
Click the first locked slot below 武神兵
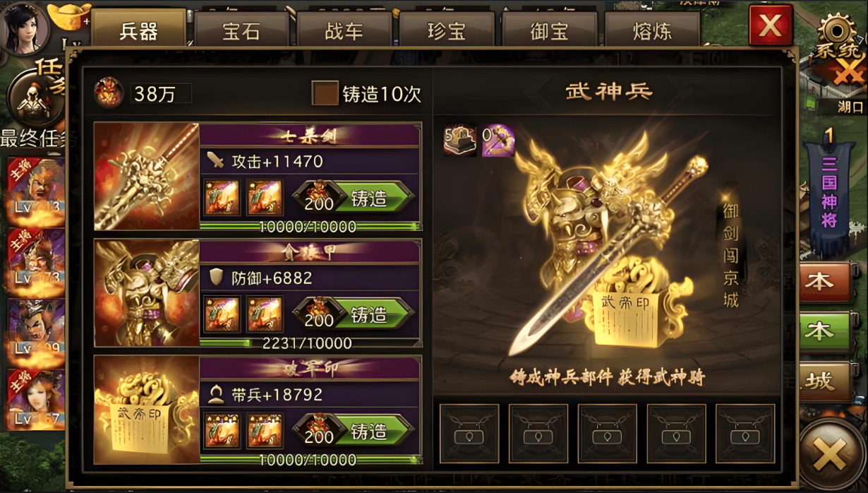[469, 434]
